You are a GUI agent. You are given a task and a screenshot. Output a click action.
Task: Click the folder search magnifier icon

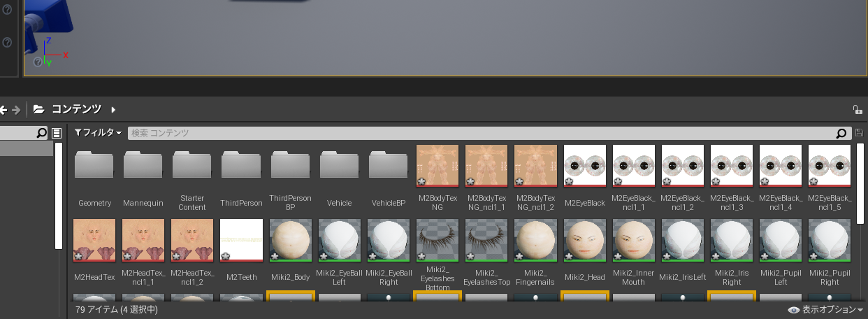coord(41,133)
